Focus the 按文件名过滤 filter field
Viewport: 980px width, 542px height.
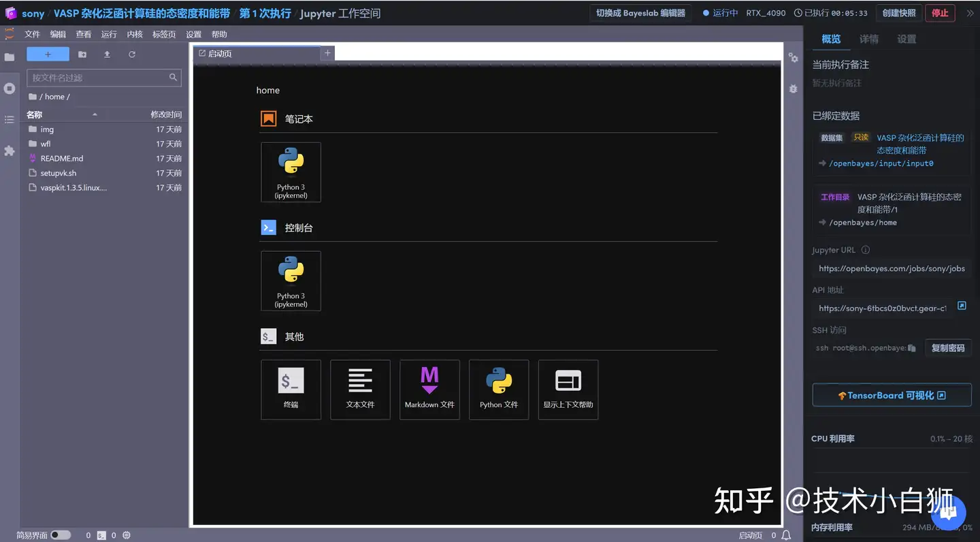104,78
